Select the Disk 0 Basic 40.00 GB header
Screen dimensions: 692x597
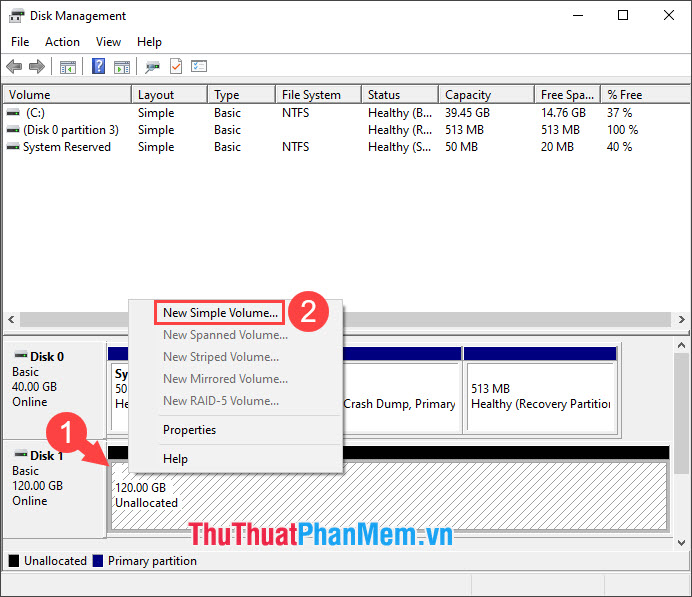pyautogui.click(x=54, y=389)
